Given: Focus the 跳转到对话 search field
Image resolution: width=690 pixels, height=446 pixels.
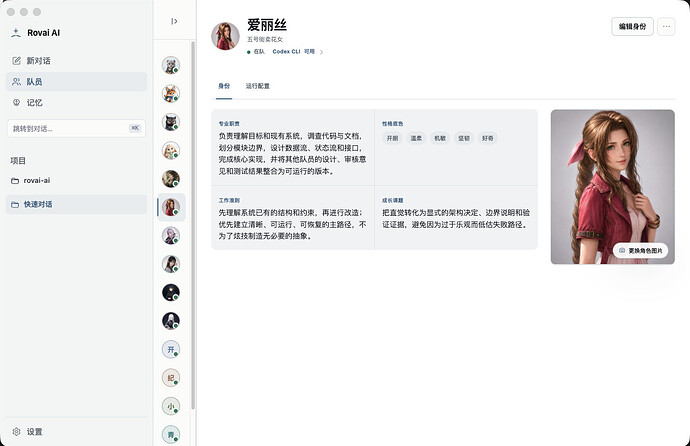Looking at the screenshot, I should (x=76, y=128).
